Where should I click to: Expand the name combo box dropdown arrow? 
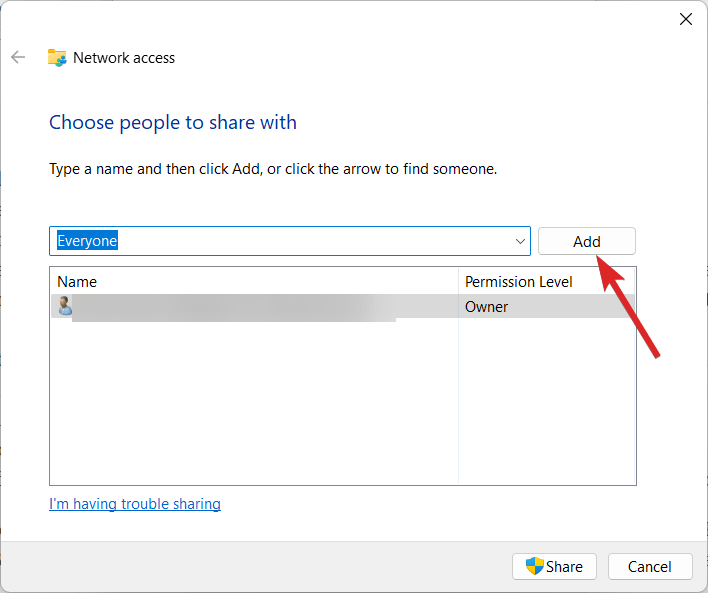coord(520,241)
